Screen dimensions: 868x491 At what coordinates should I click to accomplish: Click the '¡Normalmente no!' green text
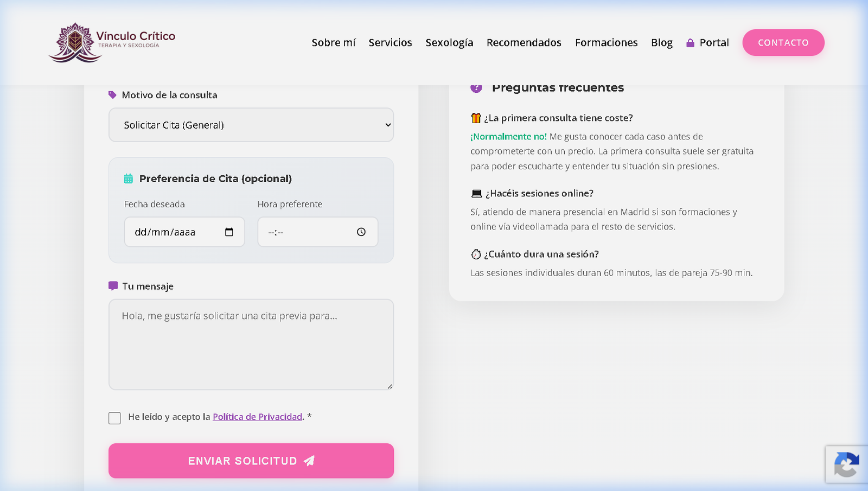(508, 137)
